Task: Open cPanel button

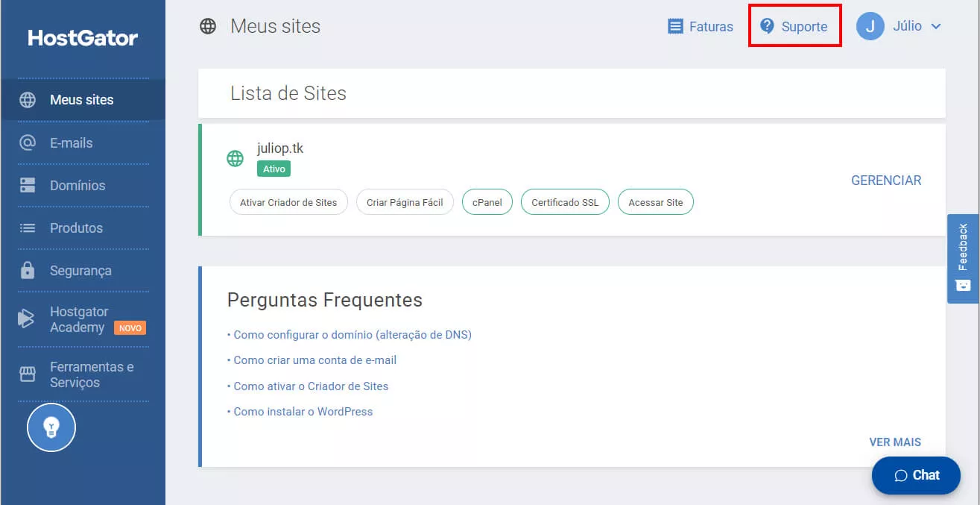Action: pos(487,202)
